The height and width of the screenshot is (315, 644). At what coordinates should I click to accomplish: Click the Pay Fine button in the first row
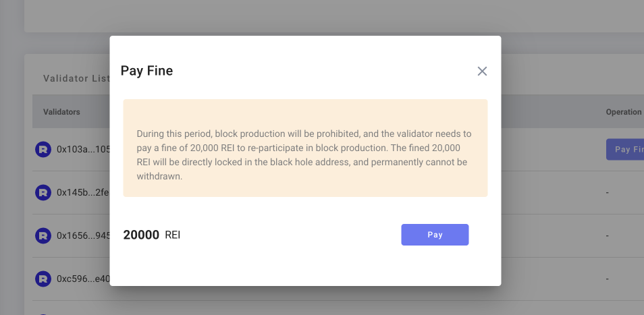tap(624, 150)
